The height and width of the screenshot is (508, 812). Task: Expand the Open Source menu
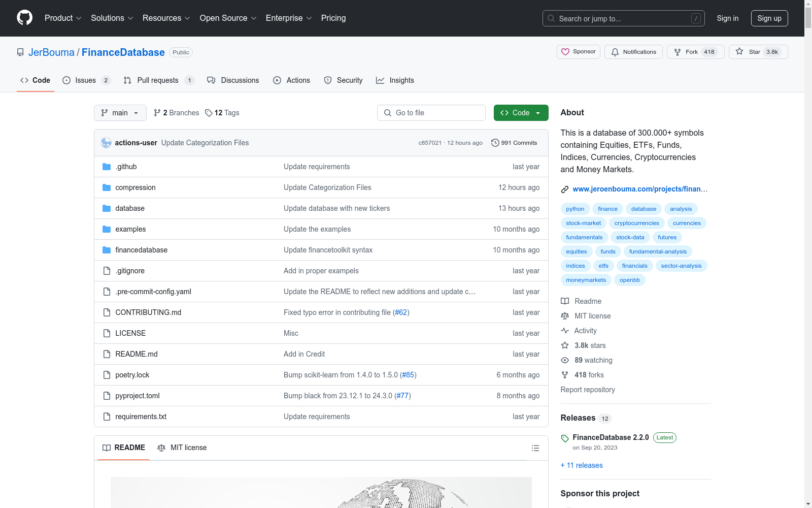pyautogui.click(x=228, y=18)
